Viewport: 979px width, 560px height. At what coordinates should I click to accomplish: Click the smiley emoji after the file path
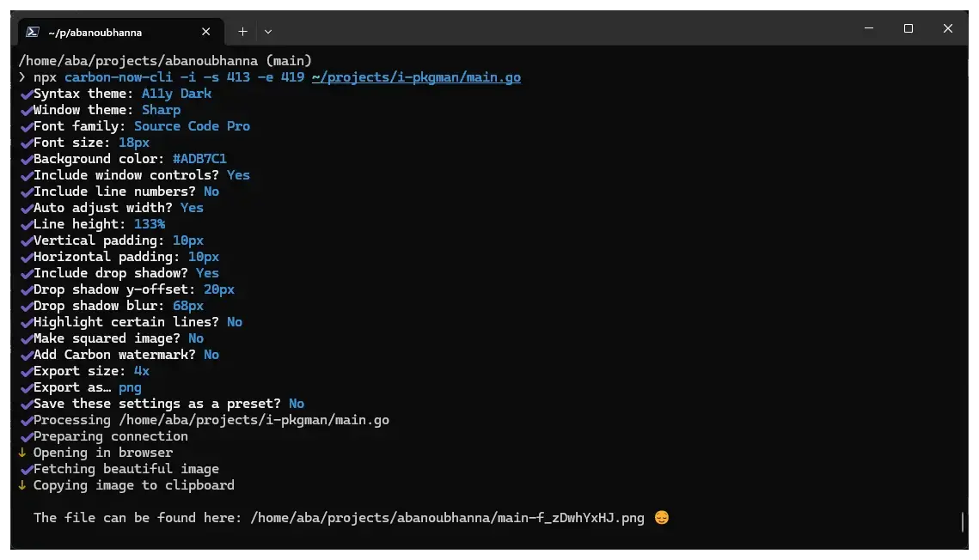tap(661, 517)
